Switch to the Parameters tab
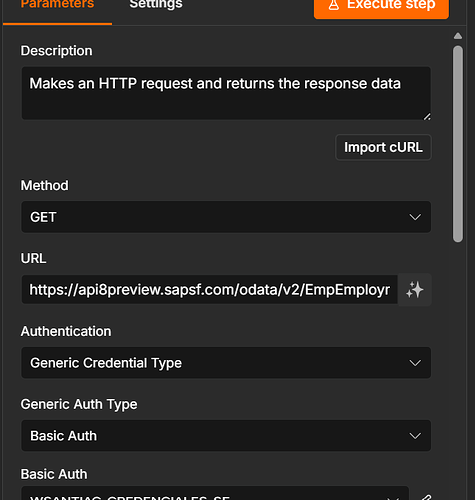The image size is (475, 500). click(x=57, y=5)
